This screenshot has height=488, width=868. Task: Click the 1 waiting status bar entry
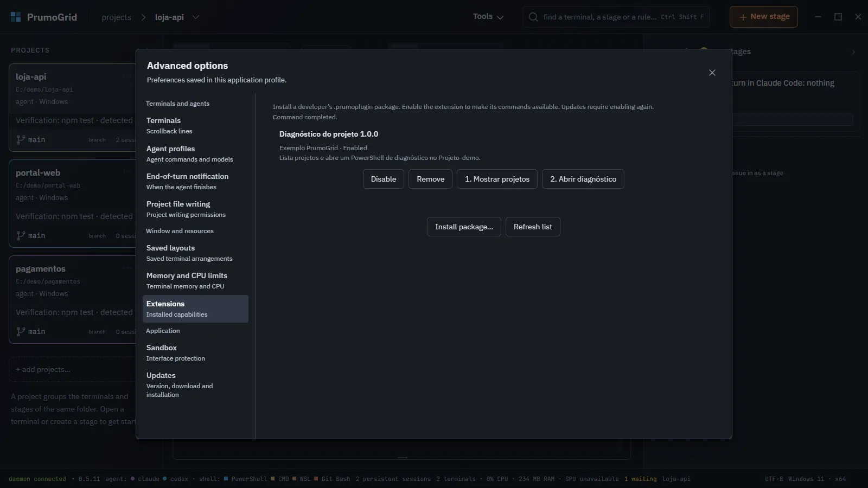click(x=640, y=479)
